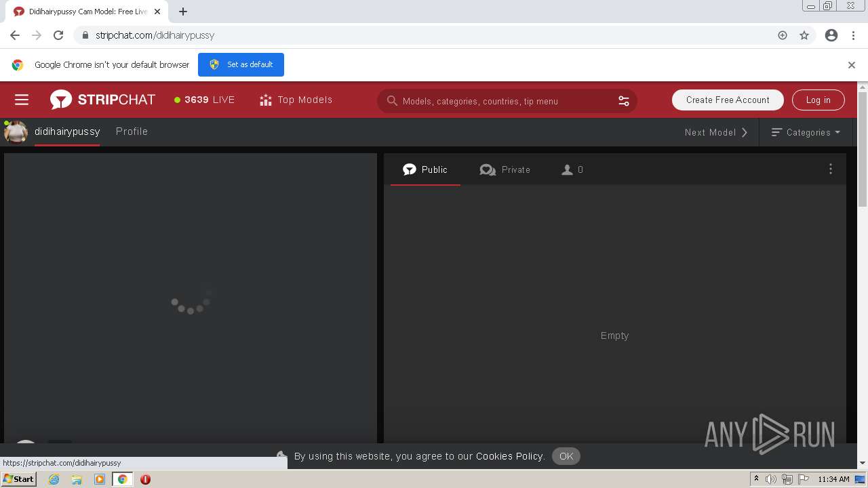Click the network tray icon

click(787, 479)
